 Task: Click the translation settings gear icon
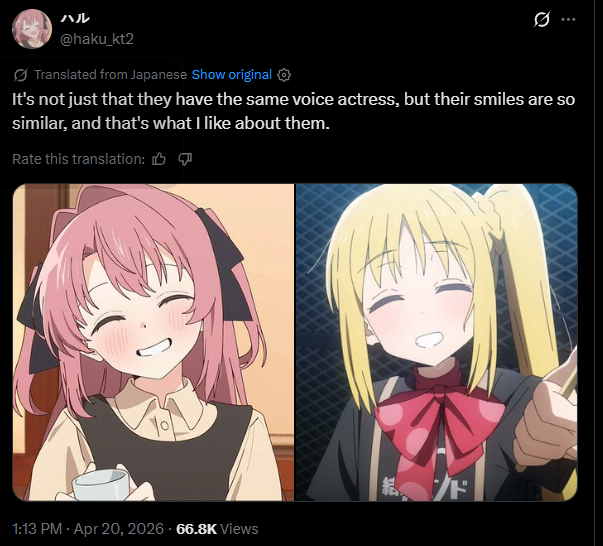pos(284,75)
